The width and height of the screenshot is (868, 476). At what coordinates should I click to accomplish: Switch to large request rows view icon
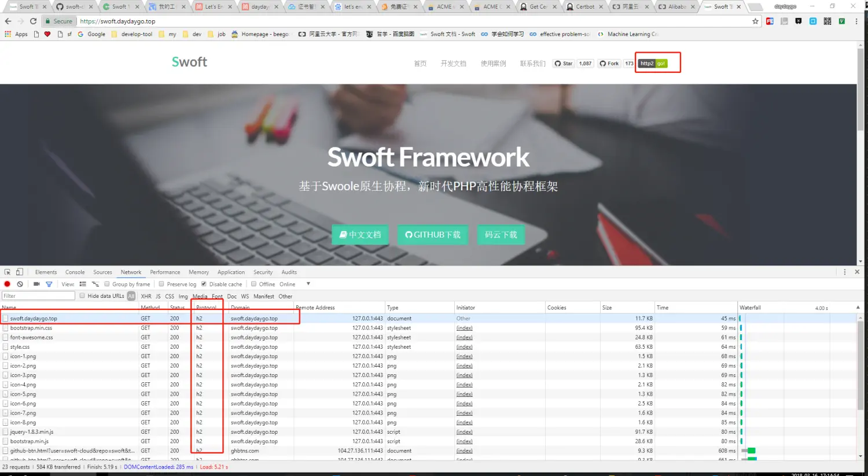click(x=83, y=284)
